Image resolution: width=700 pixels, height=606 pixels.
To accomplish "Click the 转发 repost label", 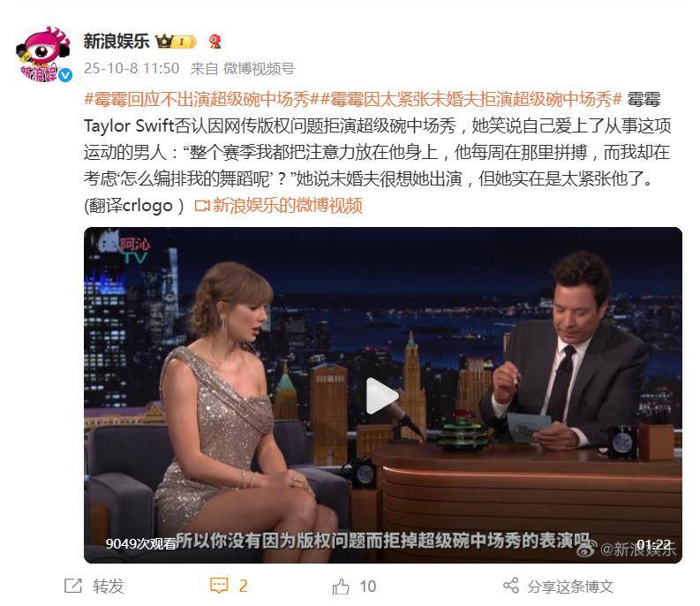I will tap(108, 586).
